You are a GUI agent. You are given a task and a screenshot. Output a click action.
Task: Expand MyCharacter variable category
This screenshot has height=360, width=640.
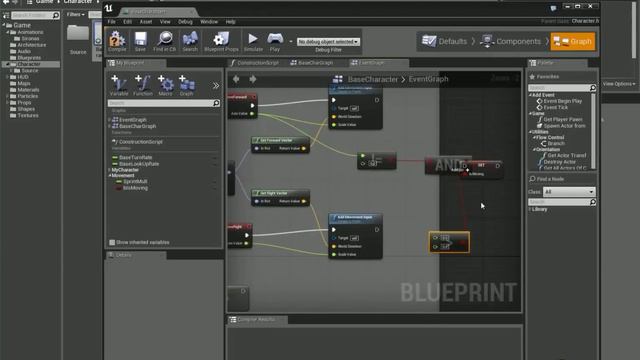click(x=110, y=170)
